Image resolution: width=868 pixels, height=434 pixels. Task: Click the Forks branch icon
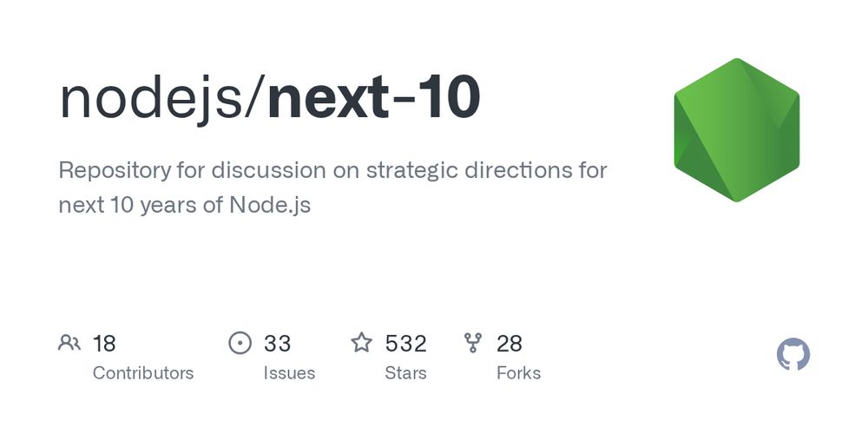click(473, 343)
